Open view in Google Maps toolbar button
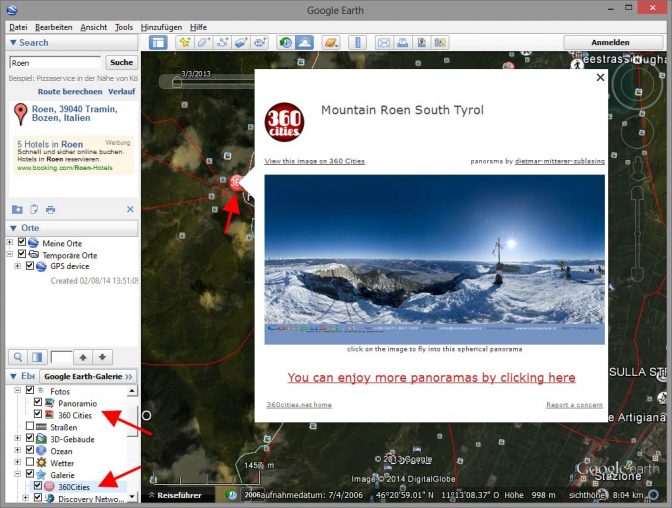 click(440, 42)
